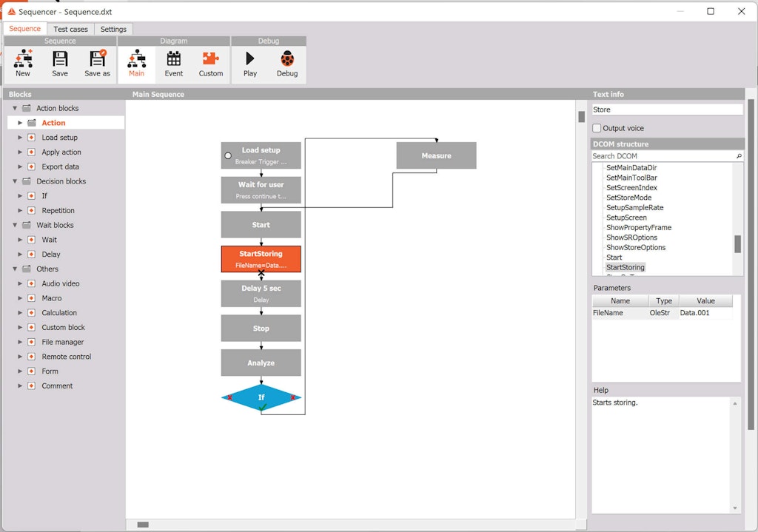Enable the Output voice checkbox
This screenshot has width=758, height=532.
[x=596, y=128]
